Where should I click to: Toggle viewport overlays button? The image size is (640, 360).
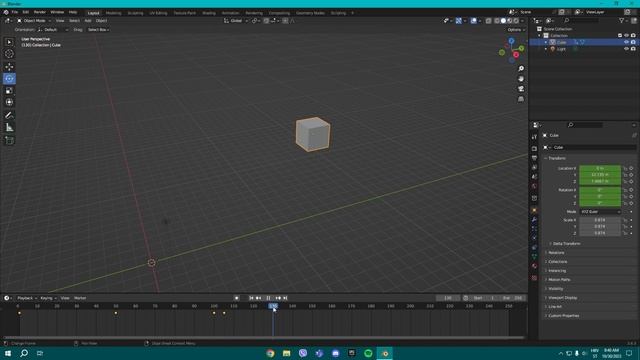point(473,21)
